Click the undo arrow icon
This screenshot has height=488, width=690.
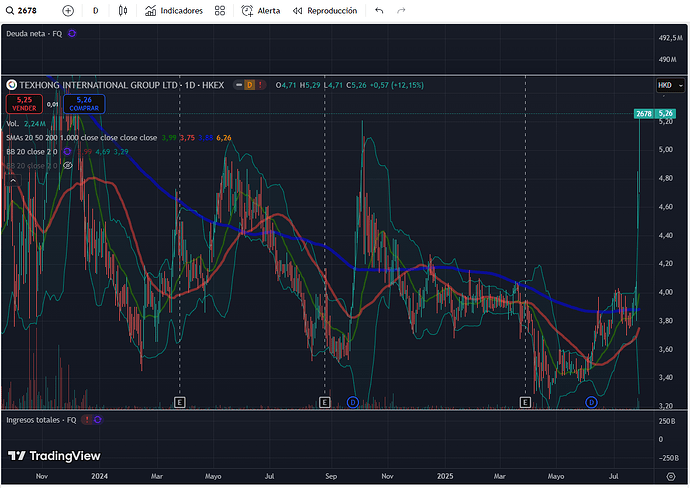pyautogui.click(x=378, y=10)
